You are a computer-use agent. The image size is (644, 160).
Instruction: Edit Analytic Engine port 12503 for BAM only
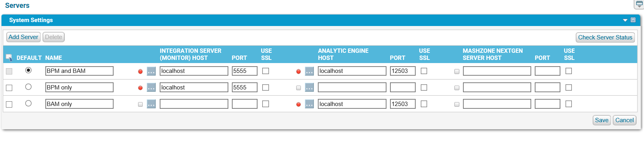(403, 104)
